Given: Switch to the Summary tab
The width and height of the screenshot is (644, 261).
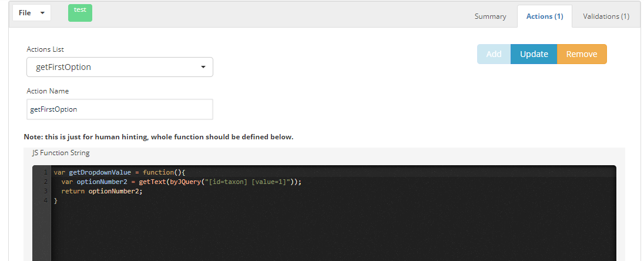Looking at the screenshot, I should [x=491, y=16].
